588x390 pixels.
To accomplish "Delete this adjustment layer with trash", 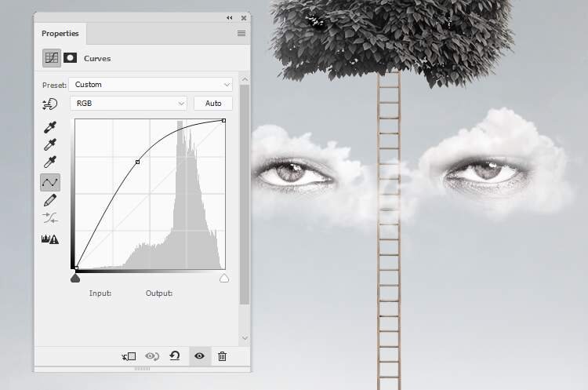I will (x=222, y=355).
